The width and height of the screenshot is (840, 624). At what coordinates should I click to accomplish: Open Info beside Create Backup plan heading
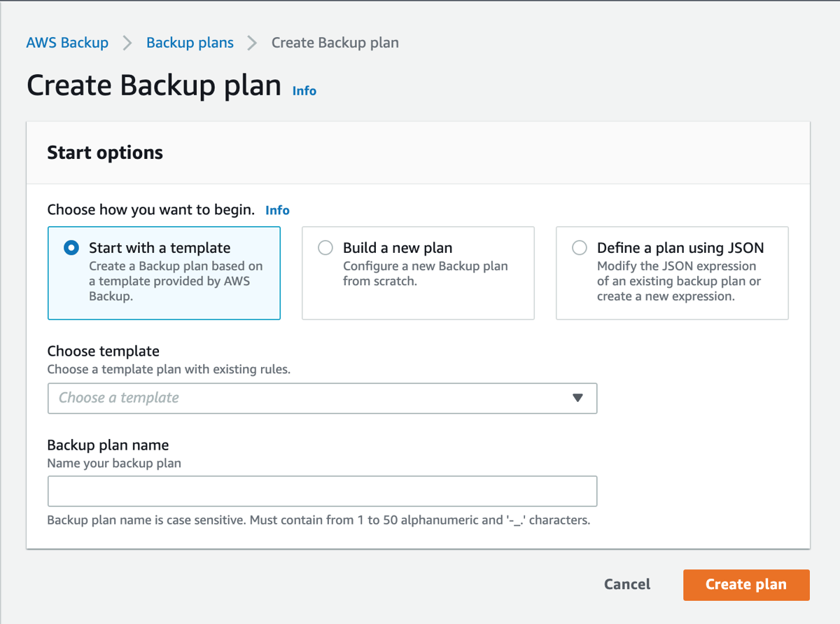pos(304,90)
